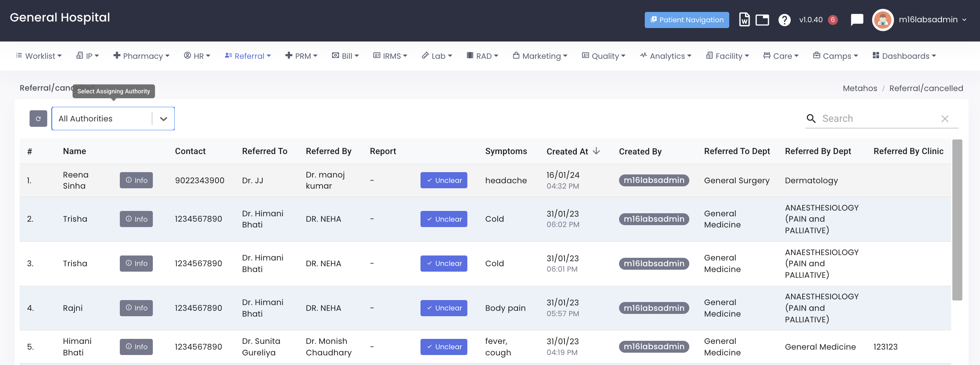Toggle Unclear status for Himani Bhati
Screen dimensions: 980x365
(444, 347)
